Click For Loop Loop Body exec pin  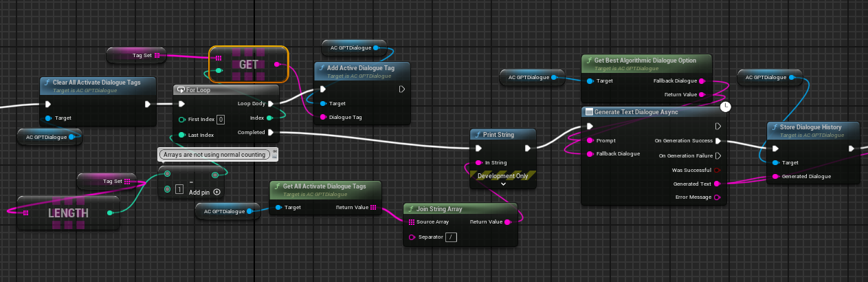(271, 104)
